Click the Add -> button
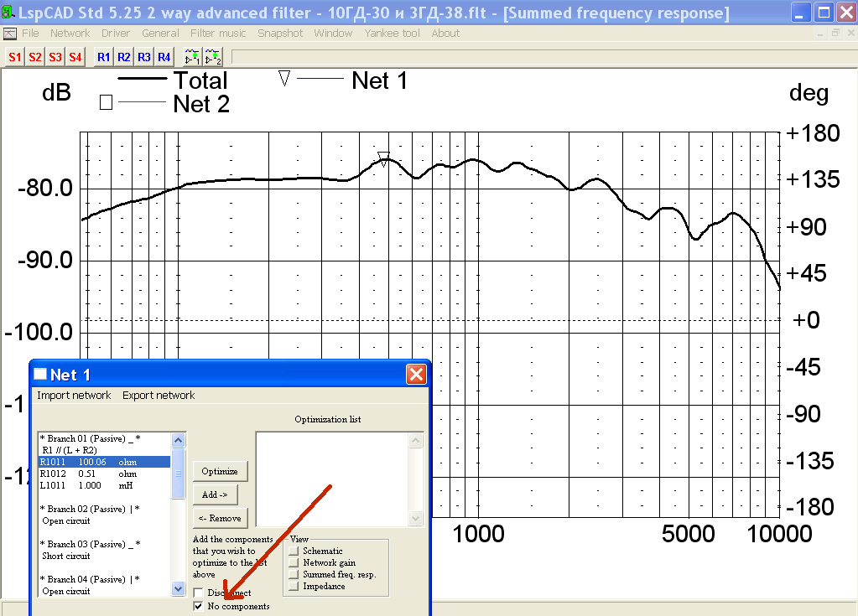858x616 pixels. (215, 494)
